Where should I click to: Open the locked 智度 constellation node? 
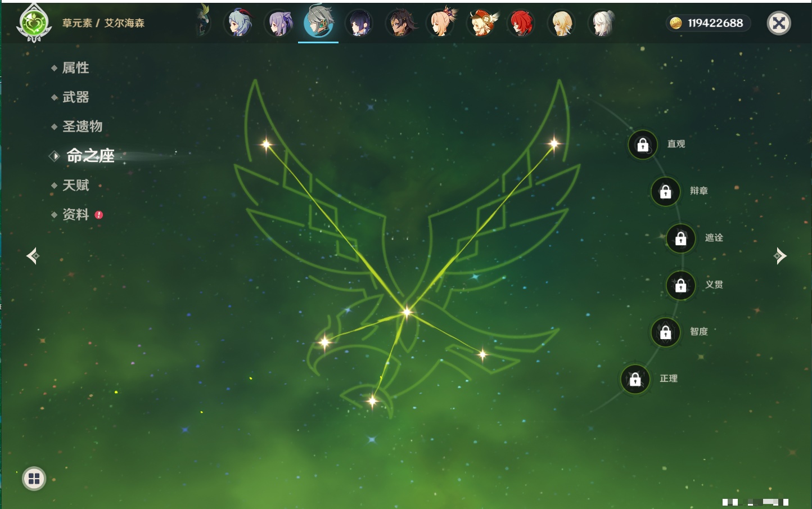pyautogui.click(x=665, y=332)
